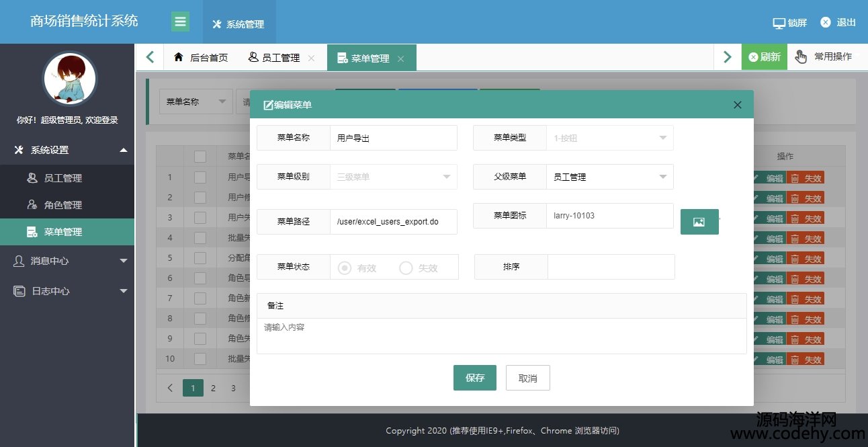Screen dimensions: 868x447
Task: Click the lock screen monitor icon
Action: point(779,23)
